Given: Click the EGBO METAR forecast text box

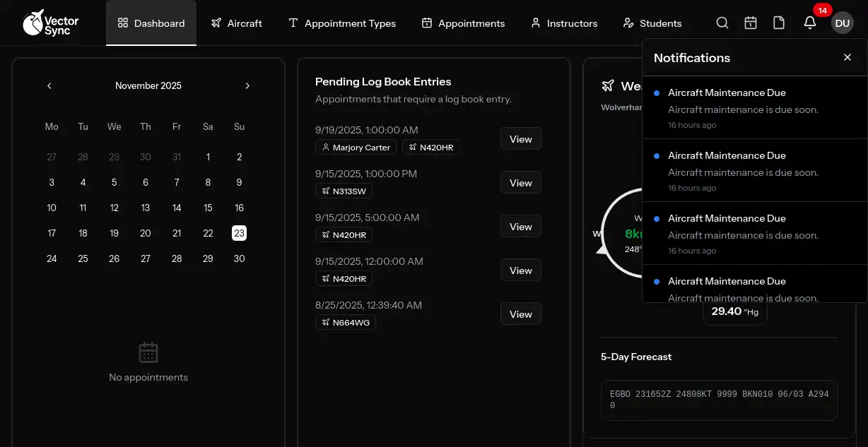Looking at the screenshot, I should [719, 400].
